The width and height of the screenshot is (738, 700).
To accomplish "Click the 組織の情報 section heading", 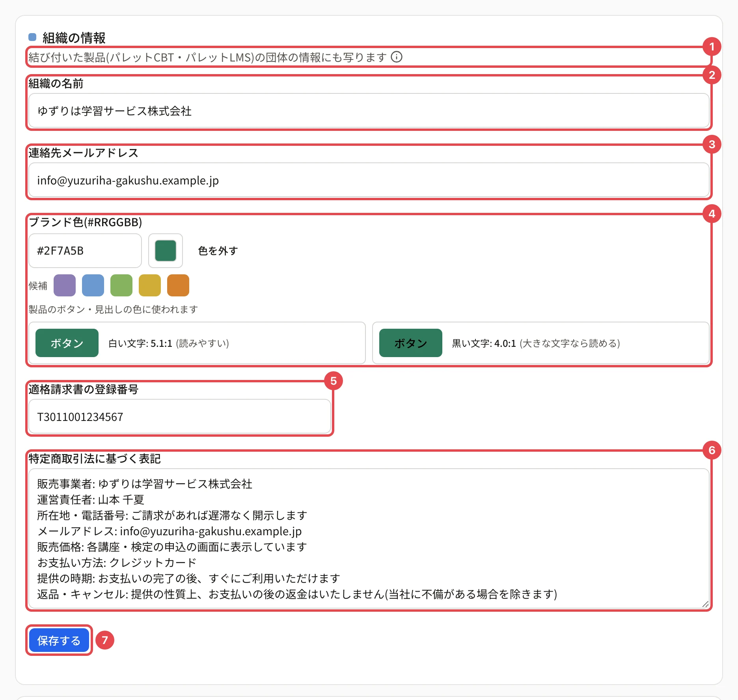I will tap(74, 38).
